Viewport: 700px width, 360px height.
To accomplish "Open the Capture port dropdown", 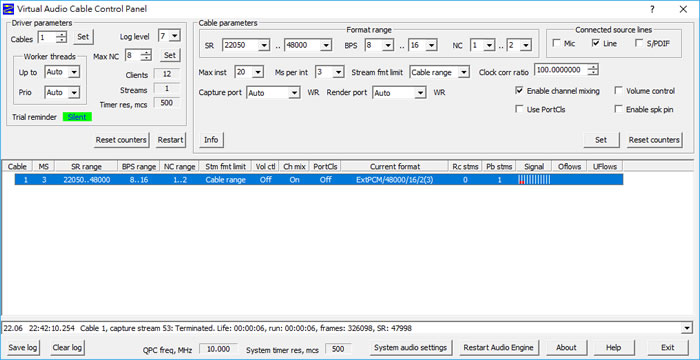I will point(294,93).
